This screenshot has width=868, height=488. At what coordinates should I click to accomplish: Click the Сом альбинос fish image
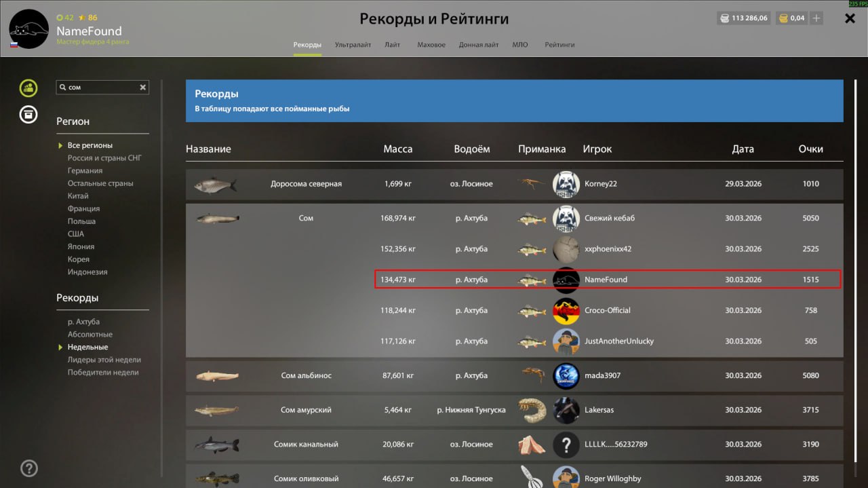coord(217,375)
